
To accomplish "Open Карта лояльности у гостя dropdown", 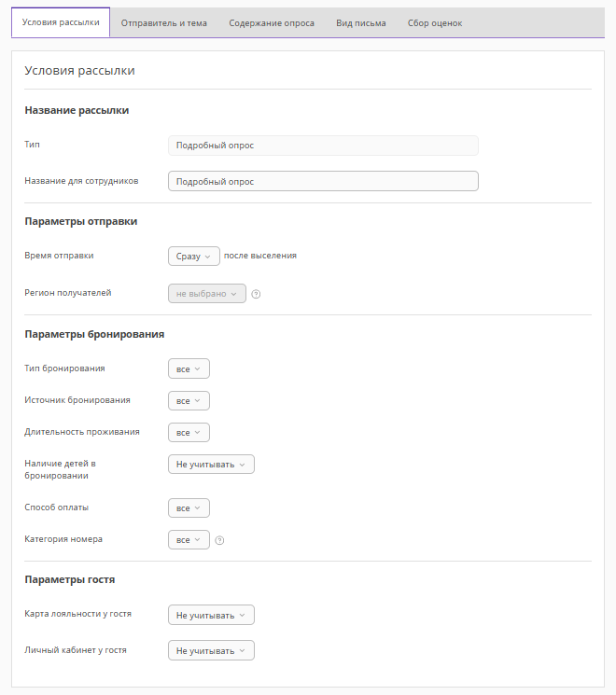I will point(211,615).
